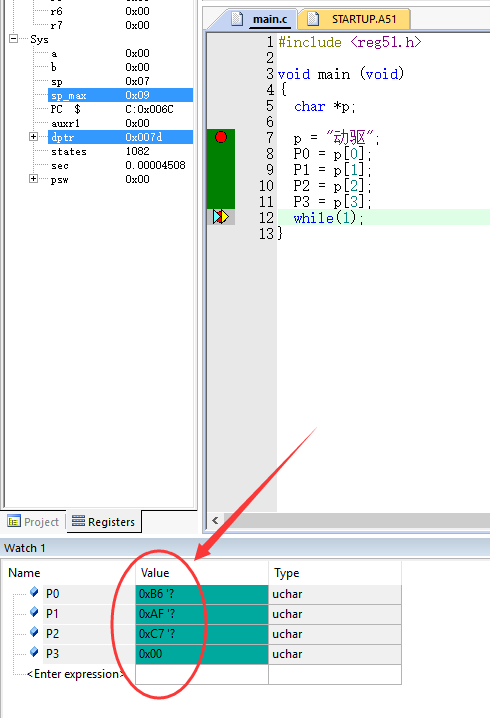The width and height of the screenshot is (490, 718).
Task: Expand the psw register node
Action: pyautogui.click(x=33, y=179)
